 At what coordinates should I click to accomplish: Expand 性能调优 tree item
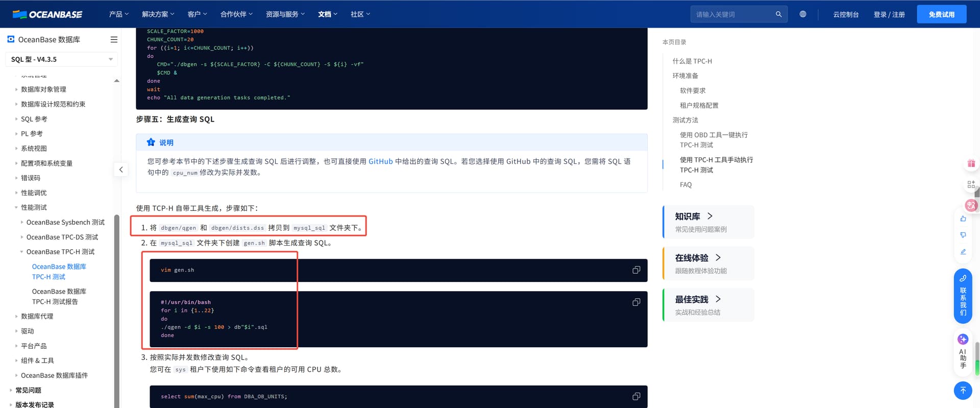[34, 193]
